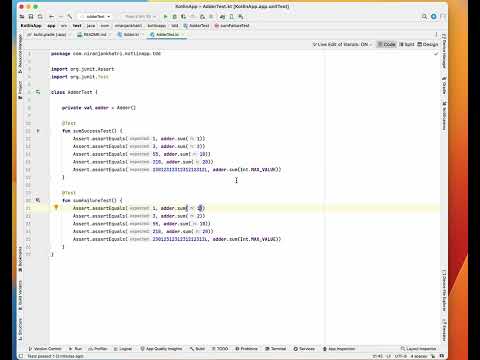480x360 pixels.
Task: Open the TODO tool window
Action: click(220, 349)
